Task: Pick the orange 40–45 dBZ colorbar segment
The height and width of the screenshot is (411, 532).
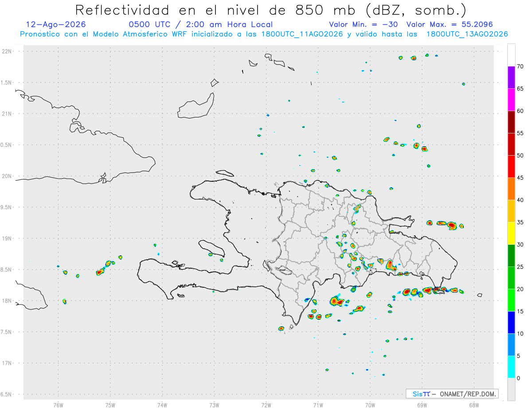Action: 511,189
